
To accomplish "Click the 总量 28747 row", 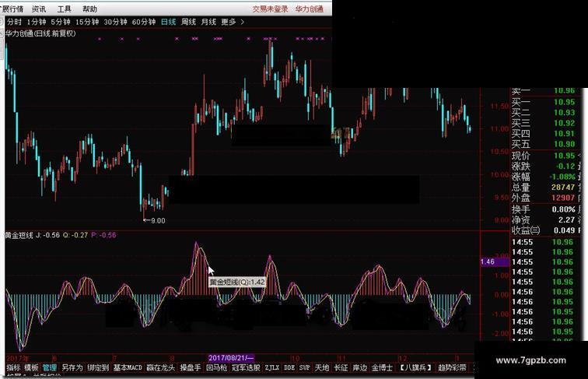I will tap(544, 188).
